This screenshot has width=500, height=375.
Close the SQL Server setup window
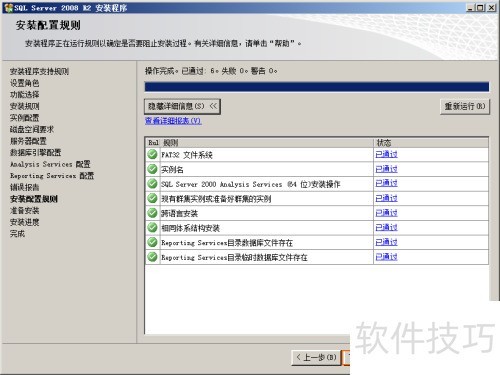[491, 7]
